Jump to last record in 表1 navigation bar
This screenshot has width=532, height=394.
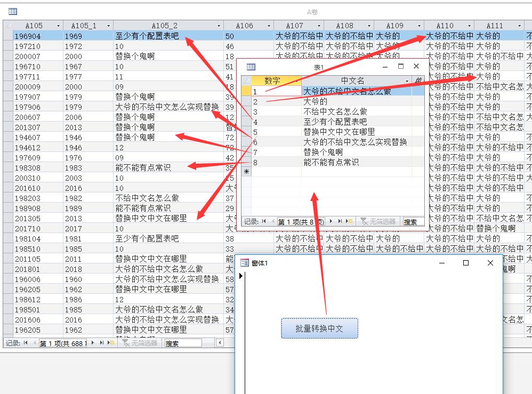tap(340, 221)
